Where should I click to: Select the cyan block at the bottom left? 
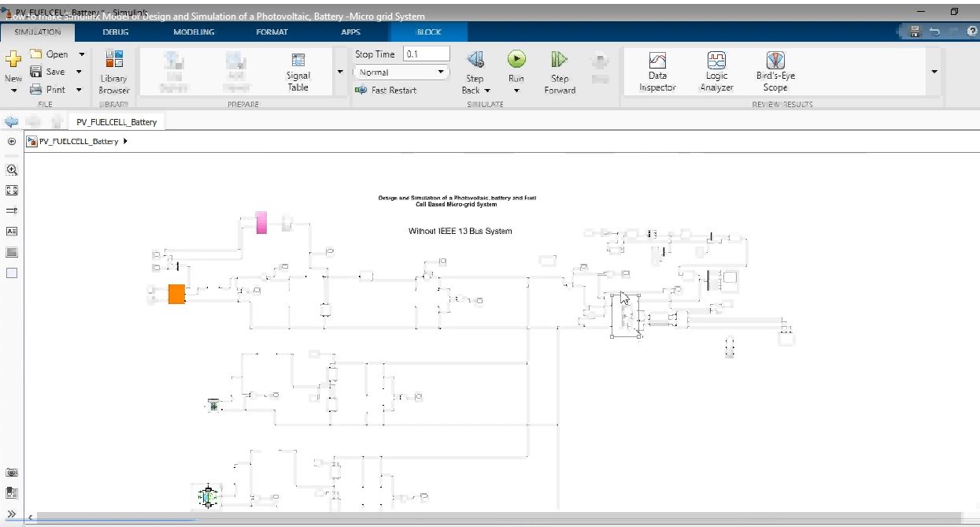pyautogui.click(x=208, y=497)
